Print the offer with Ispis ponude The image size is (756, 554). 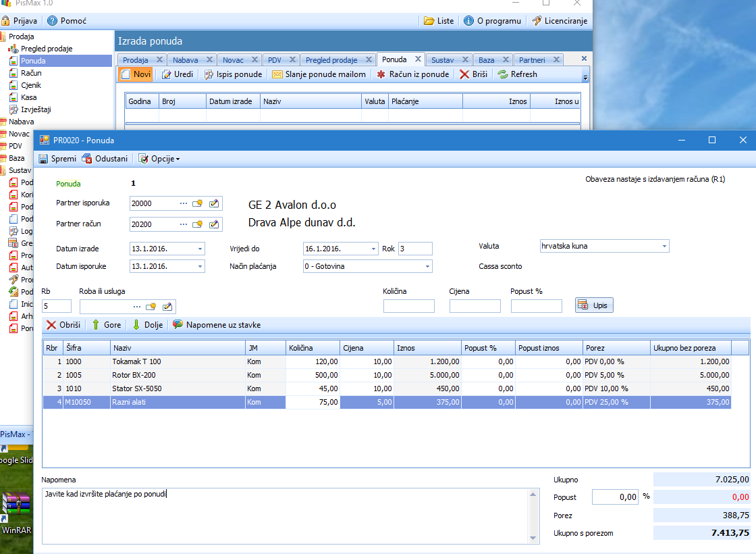click(x=233, y=74)
